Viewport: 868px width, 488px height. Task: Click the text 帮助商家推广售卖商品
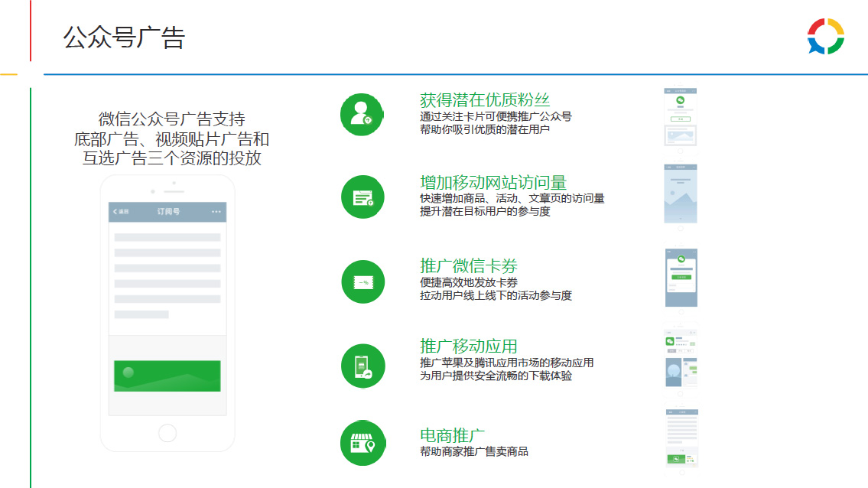(474, 452)
